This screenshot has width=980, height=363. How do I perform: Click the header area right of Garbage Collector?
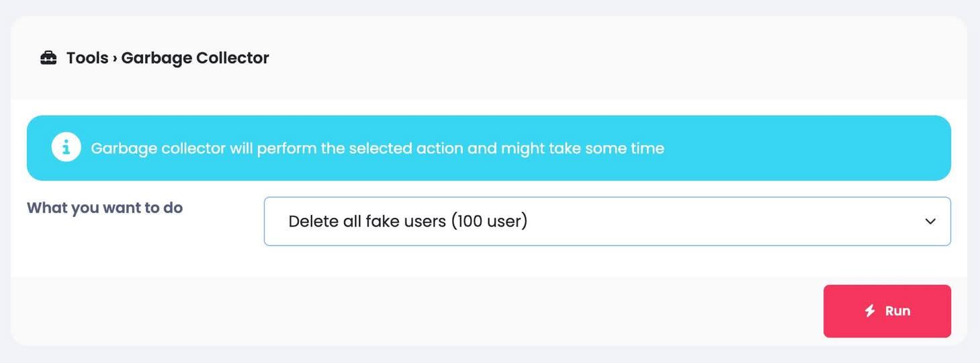(x=605, y=58)
